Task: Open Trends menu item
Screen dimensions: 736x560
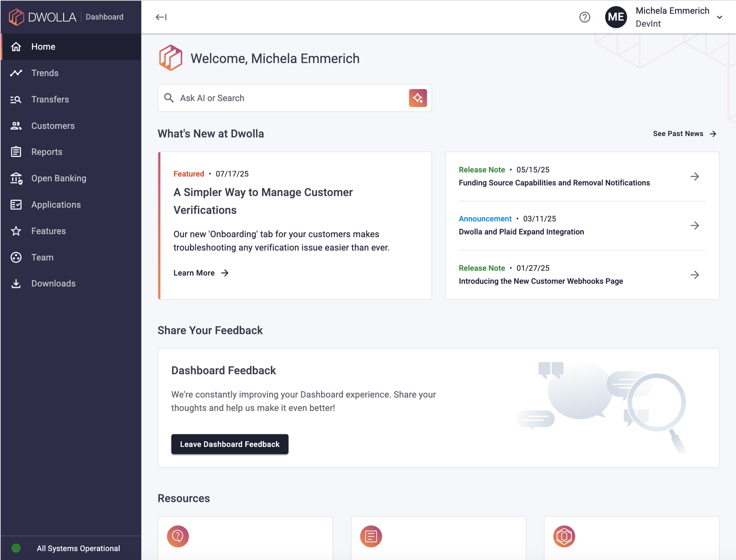Action: (x=71, y=73)
